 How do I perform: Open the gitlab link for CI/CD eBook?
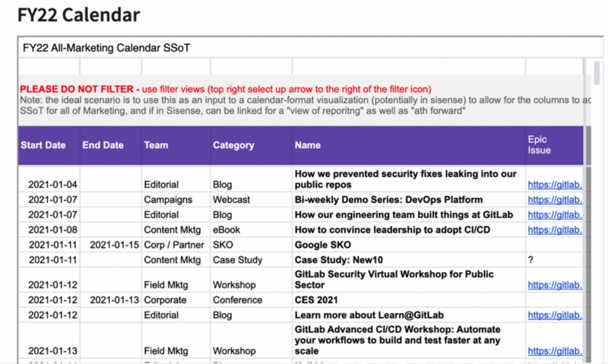555,229
